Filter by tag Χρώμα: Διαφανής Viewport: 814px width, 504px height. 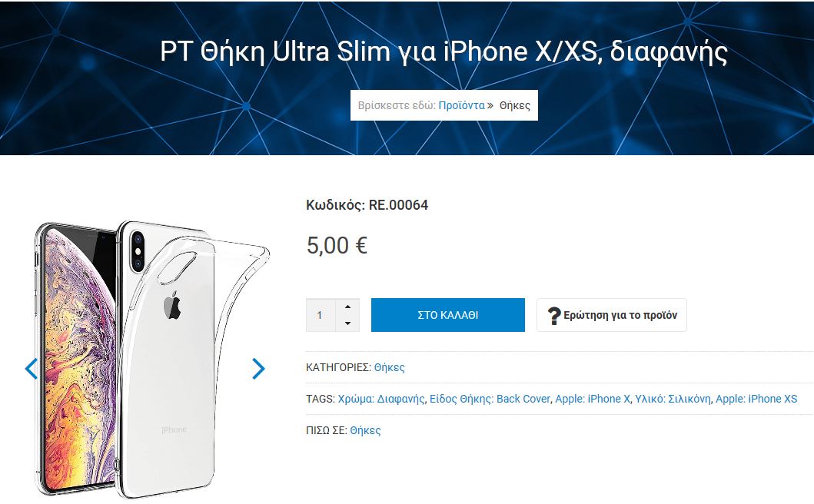click(381, 399)
